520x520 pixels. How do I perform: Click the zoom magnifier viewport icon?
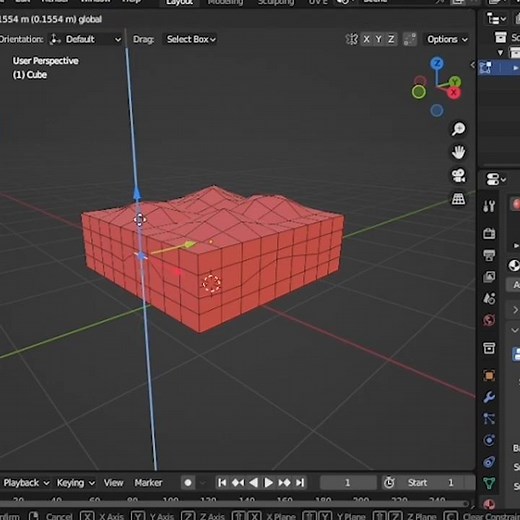[458, 129]
